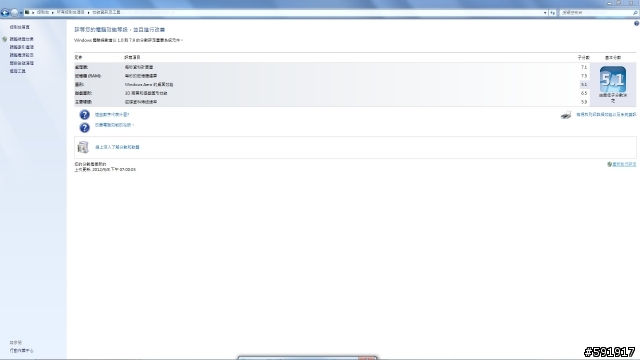Select the first breadcrumb segment, Control Panel
This screenshot has width=640, height=360.
(x=42, y=13)
